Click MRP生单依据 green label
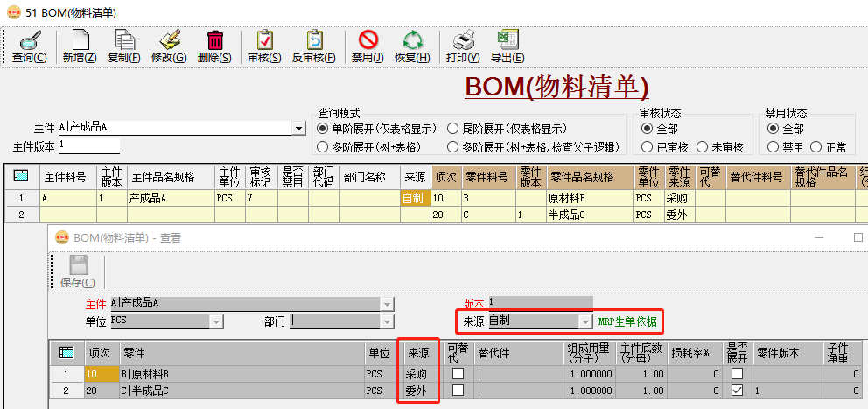This screenshot has width=868, height=409. [x=627, y=322]
